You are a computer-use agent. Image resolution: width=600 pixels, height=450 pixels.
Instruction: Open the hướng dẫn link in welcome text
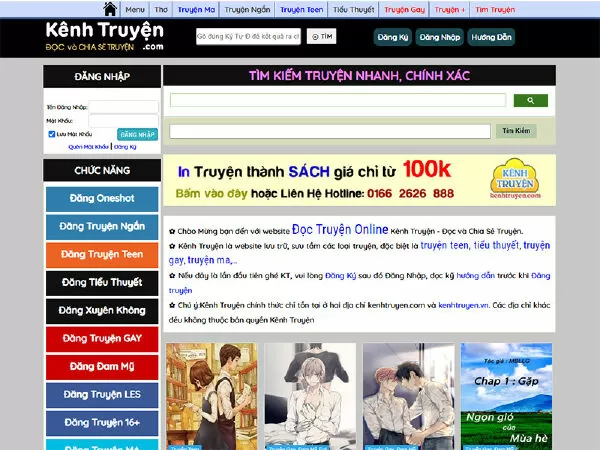click(x=475, y=276)
